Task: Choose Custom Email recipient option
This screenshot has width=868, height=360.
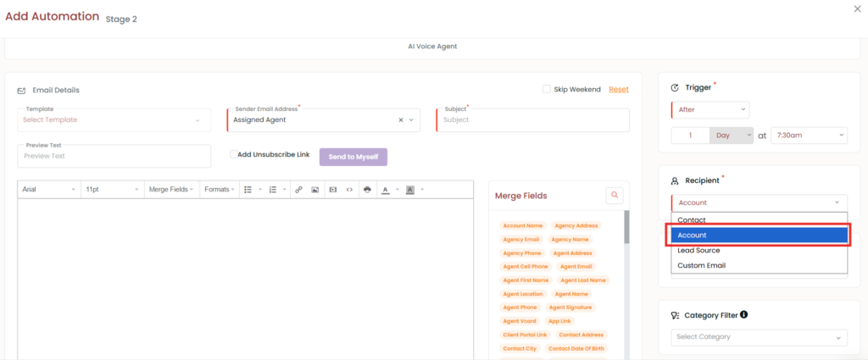Action: pos(759,265)
